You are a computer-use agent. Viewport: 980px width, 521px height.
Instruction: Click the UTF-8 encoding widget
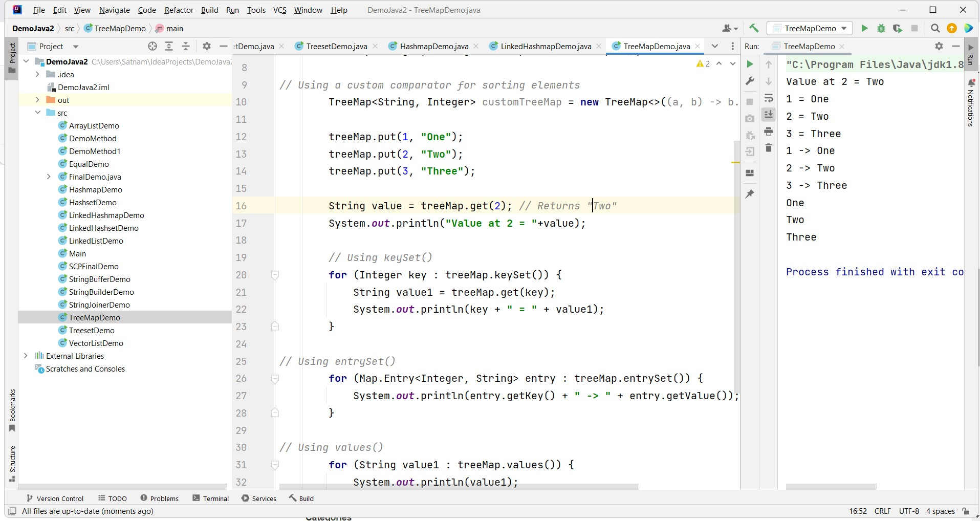tap(909, 511)
